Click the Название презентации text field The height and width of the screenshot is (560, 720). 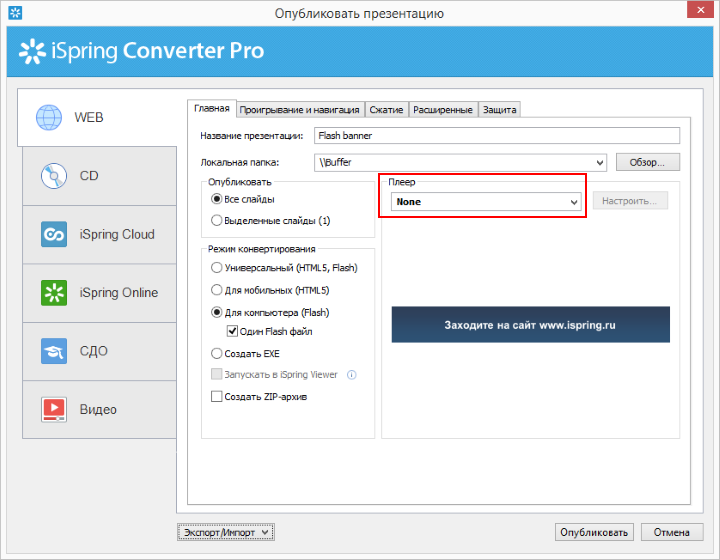[x=497, y=136]
